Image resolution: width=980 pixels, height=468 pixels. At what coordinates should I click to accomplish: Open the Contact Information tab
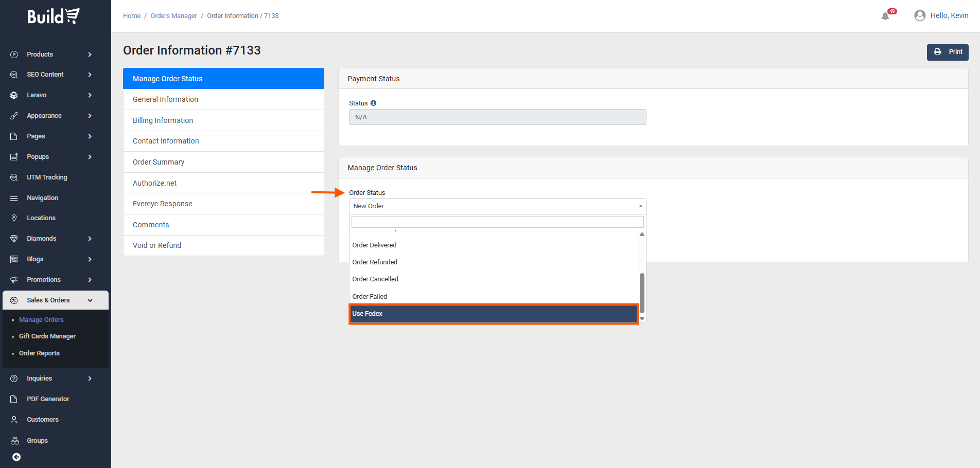(x=223, y=141)
